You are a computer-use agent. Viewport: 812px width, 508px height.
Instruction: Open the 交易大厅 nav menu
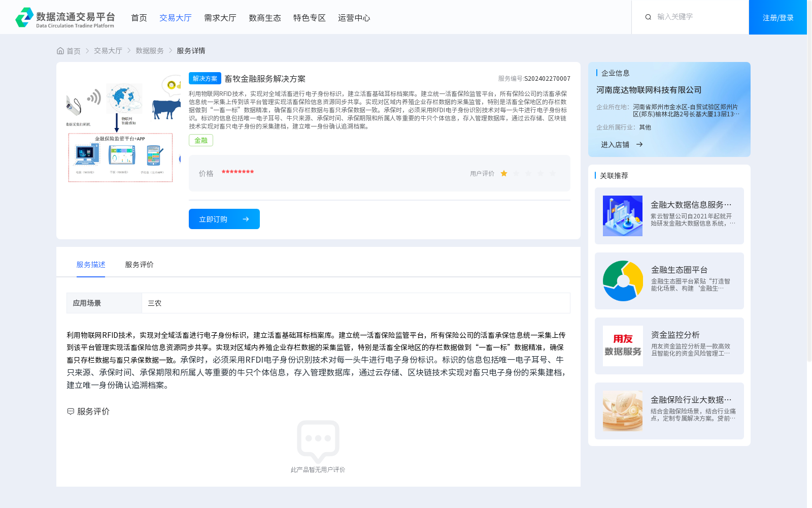pyautogui.click(x=176, y=18)
